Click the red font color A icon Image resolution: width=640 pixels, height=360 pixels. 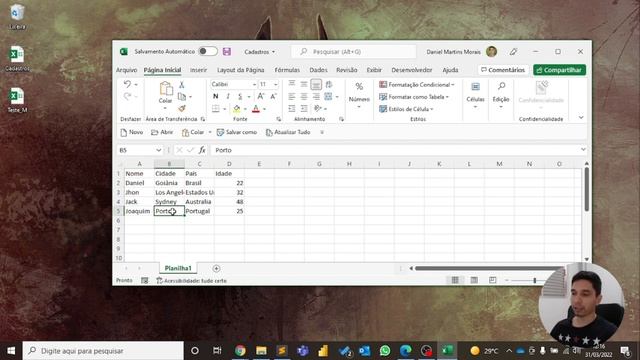[x=256, y=109]
